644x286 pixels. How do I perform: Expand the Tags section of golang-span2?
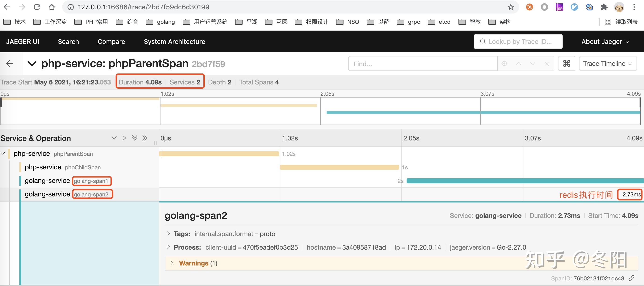(169, 234)
